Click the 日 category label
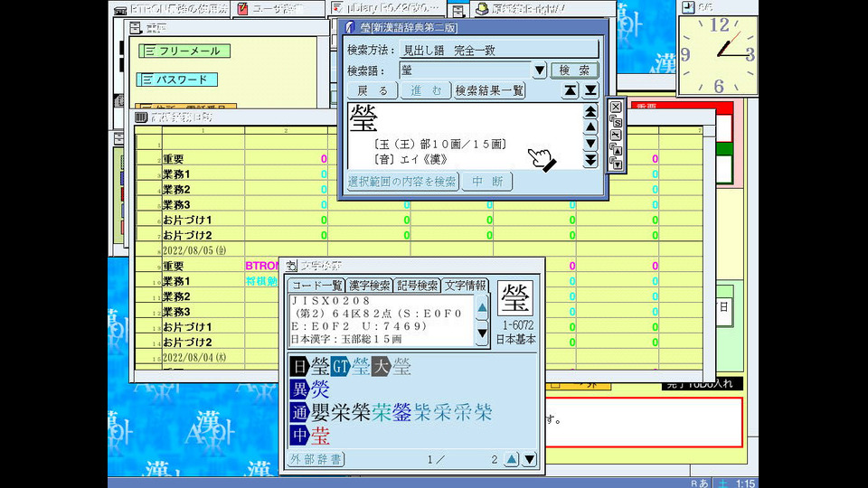868x488 pixels. click(299, 366)
